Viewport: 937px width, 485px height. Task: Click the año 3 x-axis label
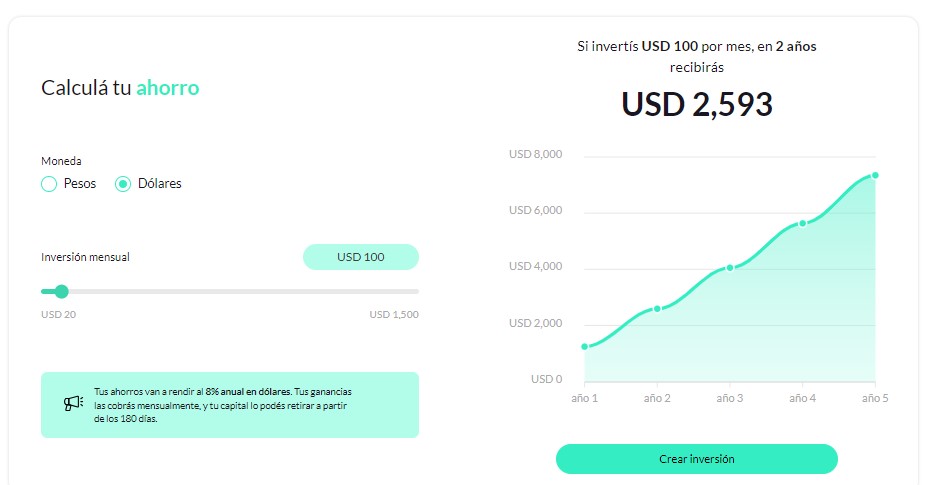point(730,398)
